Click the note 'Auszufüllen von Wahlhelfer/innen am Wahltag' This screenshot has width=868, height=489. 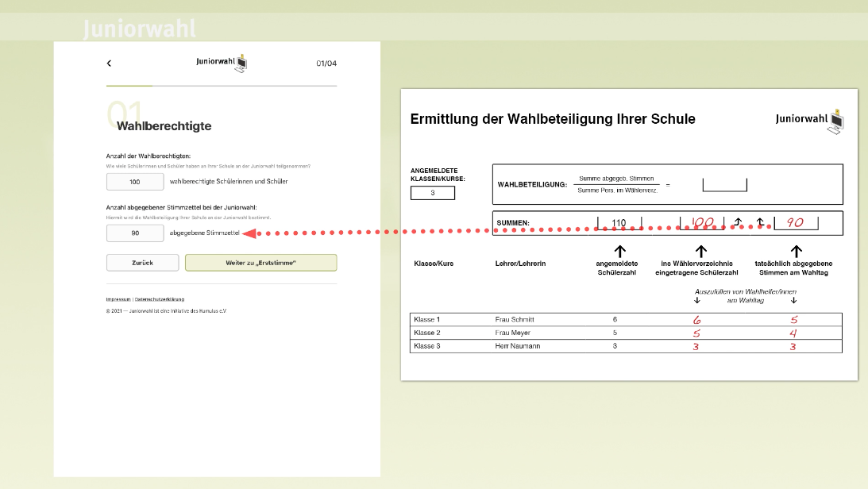tap(746, 296)
